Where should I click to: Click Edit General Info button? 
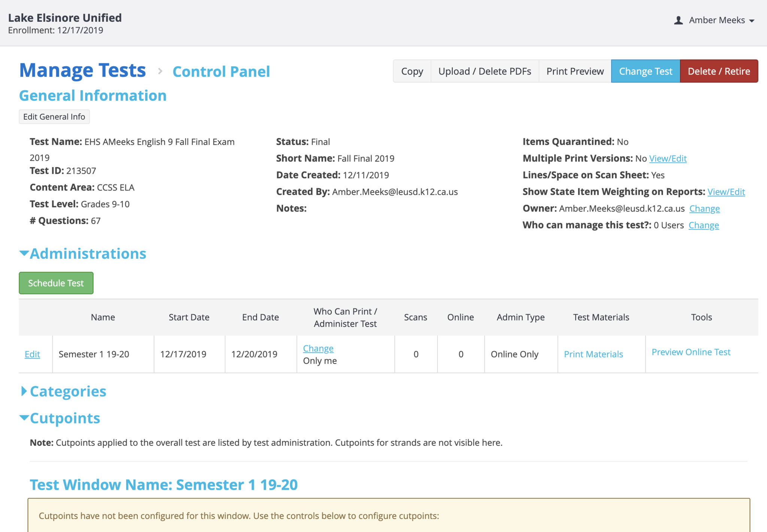pos(54,117)
